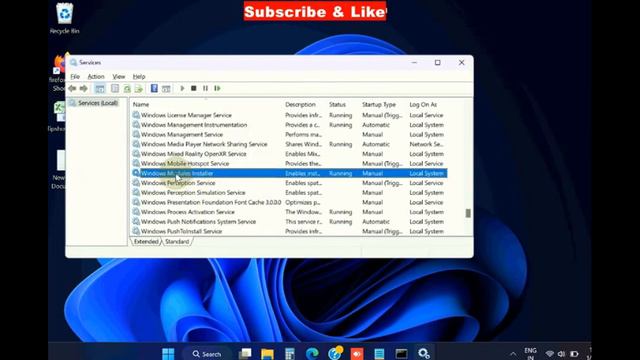Image resolution: width=640 pixels, height=360 pixels.
Task: Open the red recorder app taskbar icon
Action: (357, 353)
